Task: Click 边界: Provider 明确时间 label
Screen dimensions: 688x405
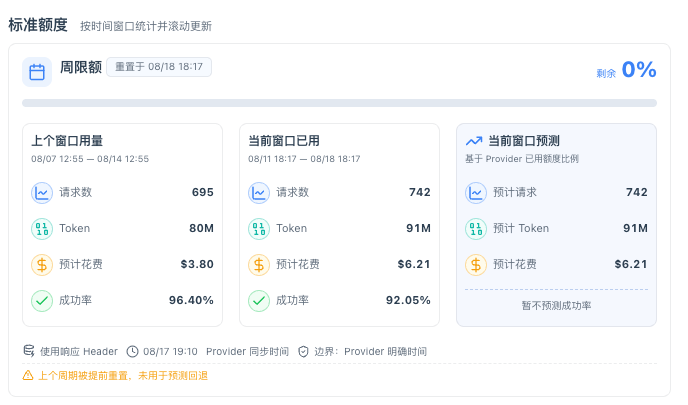Action: coord(370,351)
